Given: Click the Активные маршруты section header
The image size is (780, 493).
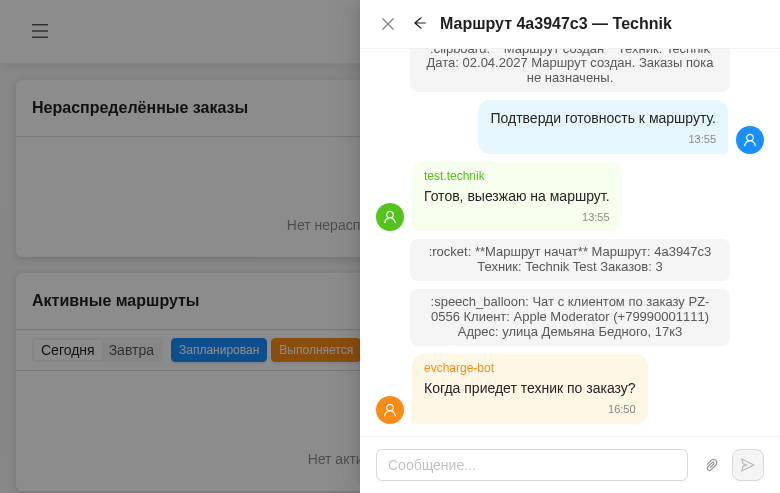Looking at the screenshot, I should click(116, 301).
